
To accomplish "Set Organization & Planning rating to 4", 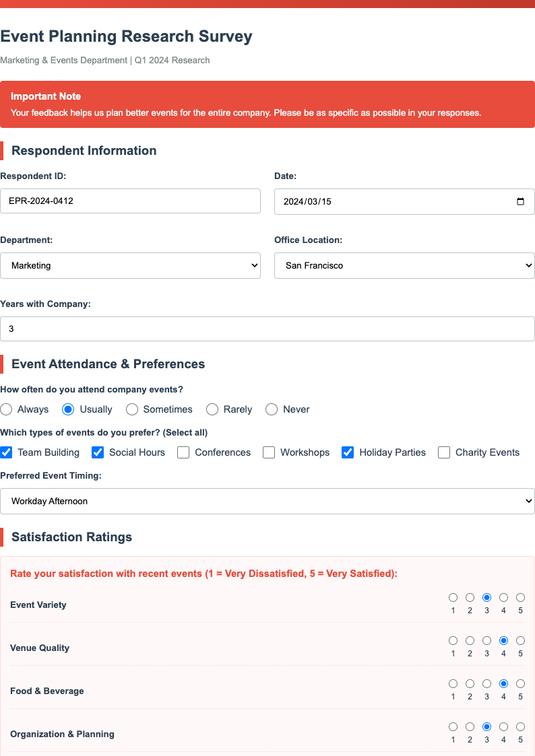I will (503, 727).
